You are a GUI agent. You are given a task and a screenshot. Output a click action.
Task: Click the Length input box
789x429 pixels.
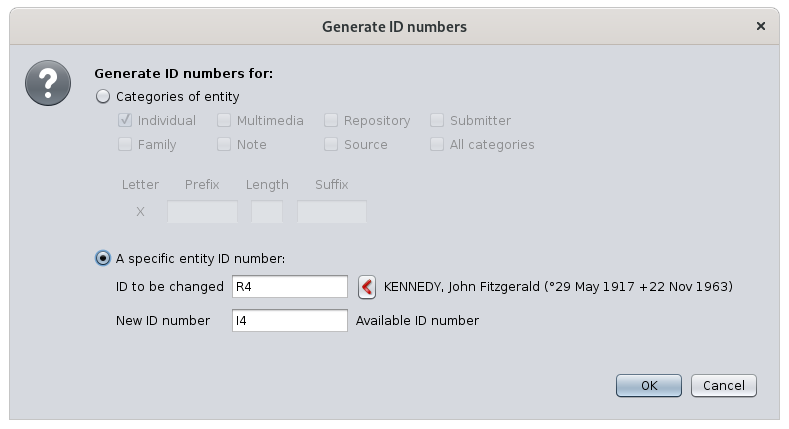click(x=267, y=211)
